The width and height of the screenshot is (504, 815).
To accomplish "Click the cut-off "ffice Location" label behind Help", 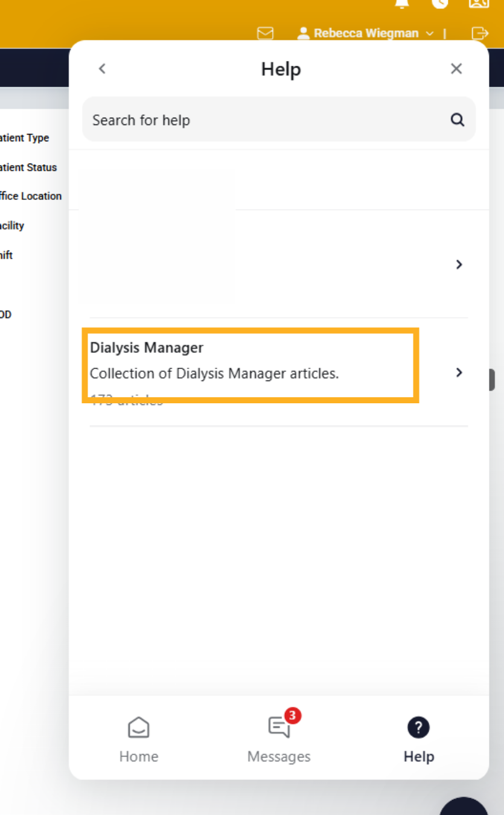I will pos(31,196).
